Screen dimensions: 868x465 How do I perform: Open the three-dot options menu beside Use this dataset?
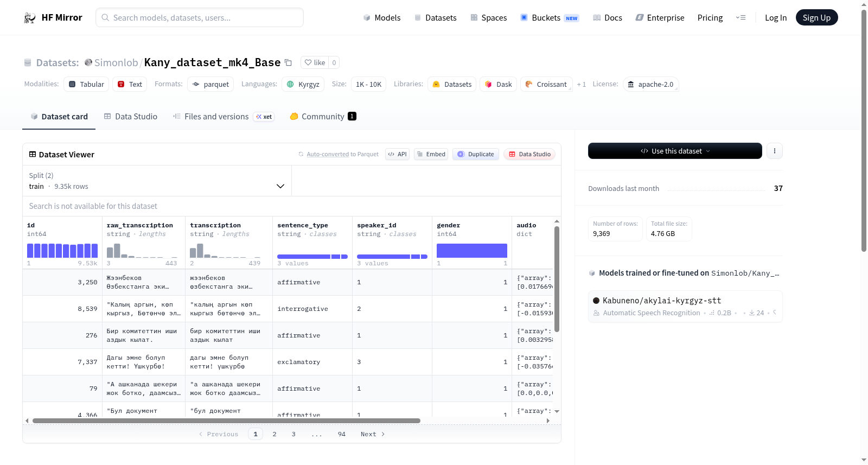click(x=775, y=151)
